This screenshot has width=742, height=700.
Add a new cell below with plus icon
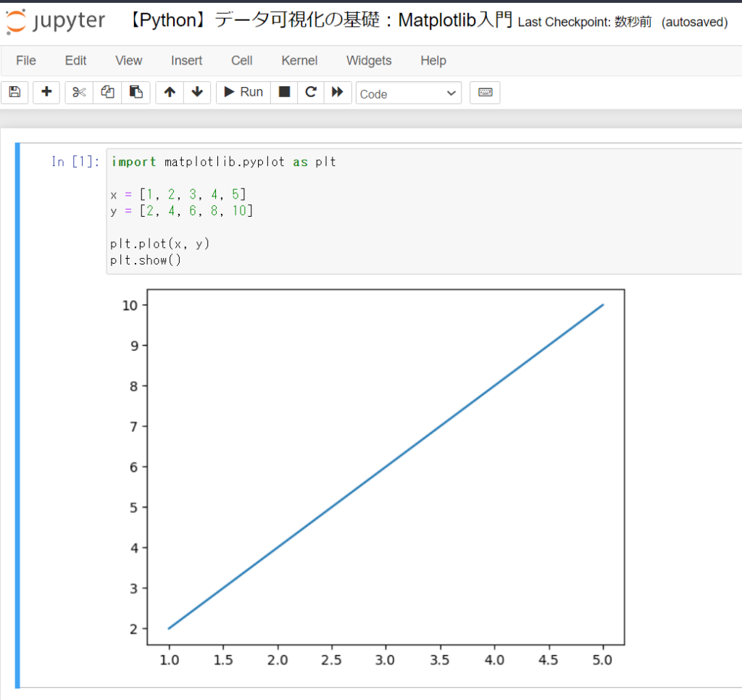click(46, 92)
